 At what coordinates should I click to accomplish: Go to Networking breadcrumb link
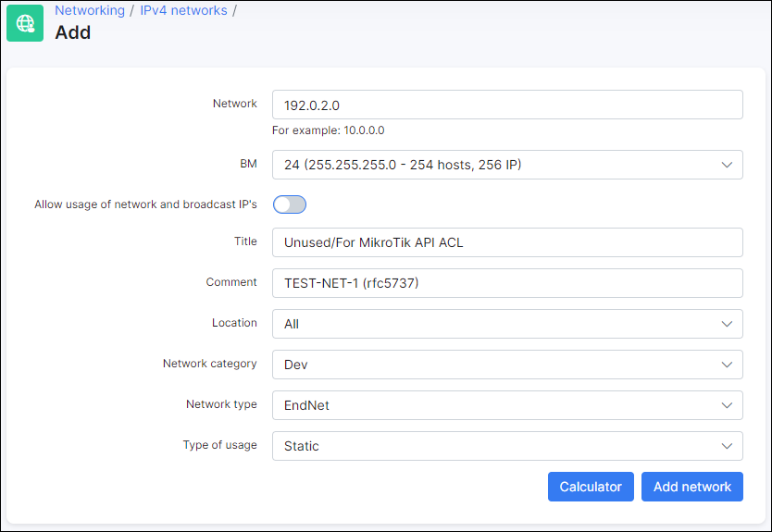pyautogui.click(x=90, y=10)
